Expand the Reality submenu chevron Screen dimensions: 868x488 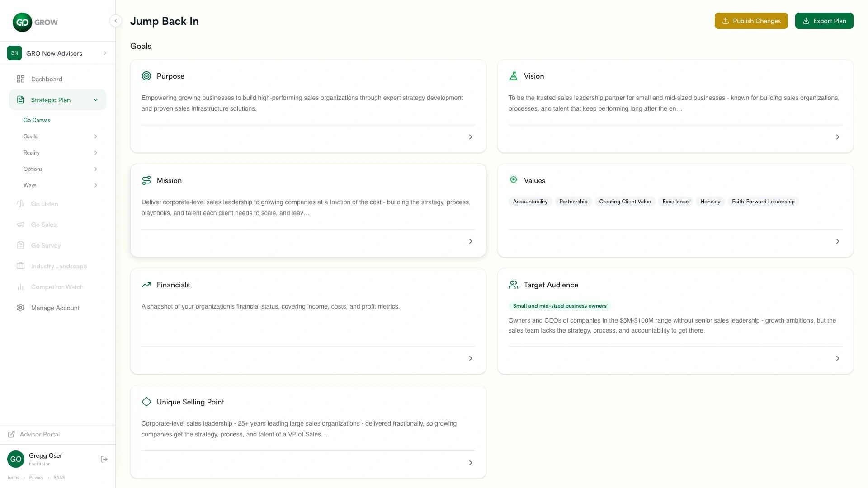pos(96,153)
